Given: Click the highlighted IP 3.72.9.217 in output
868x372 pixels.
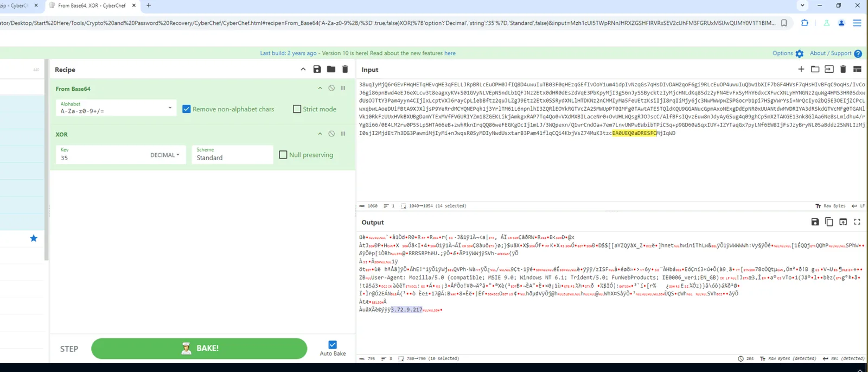Looking at the screenshot, I should pyautogui.click(x=406, y=310).
